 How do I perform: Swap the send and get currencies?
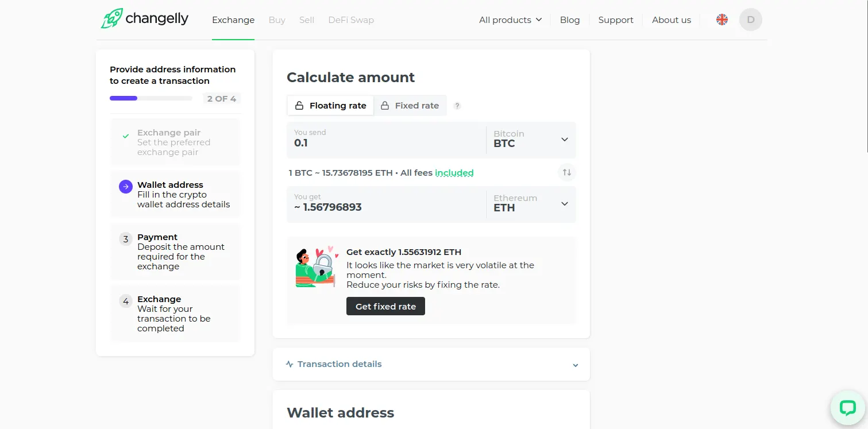coord(567,172)
